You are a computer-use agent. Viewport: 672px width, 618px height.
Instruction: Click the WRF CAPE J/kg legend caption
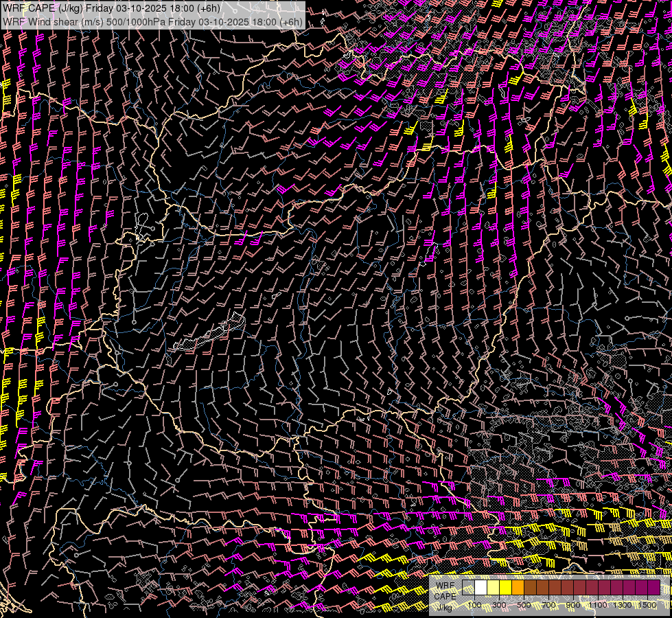click(445, 596)
